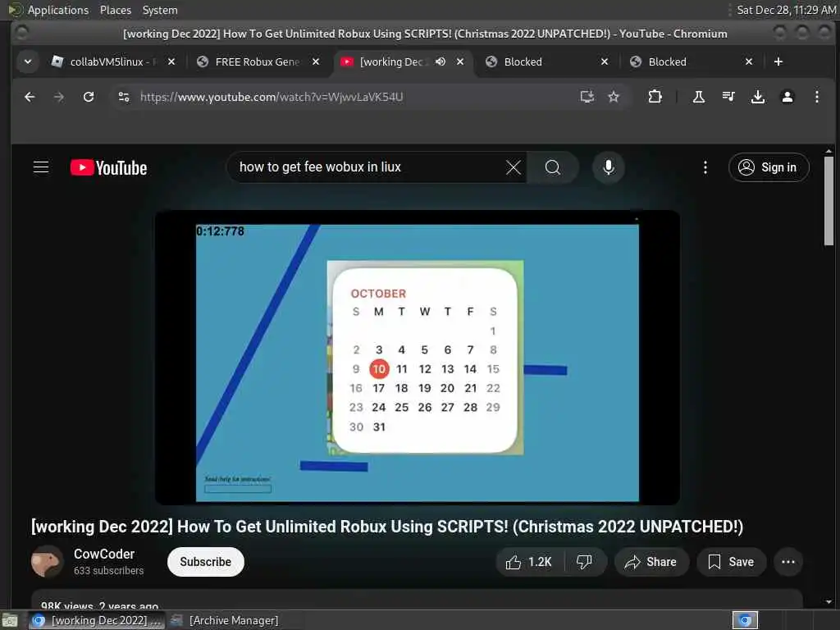Like the video with thumbs up
Image resolution: width=840 pixels, height=630 pixels.
coord(529,562)
